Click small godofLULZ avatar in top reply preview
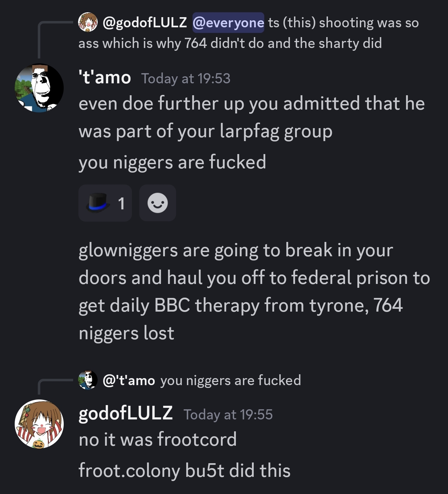Screen dimensions: 448x494 coord(88,22)
